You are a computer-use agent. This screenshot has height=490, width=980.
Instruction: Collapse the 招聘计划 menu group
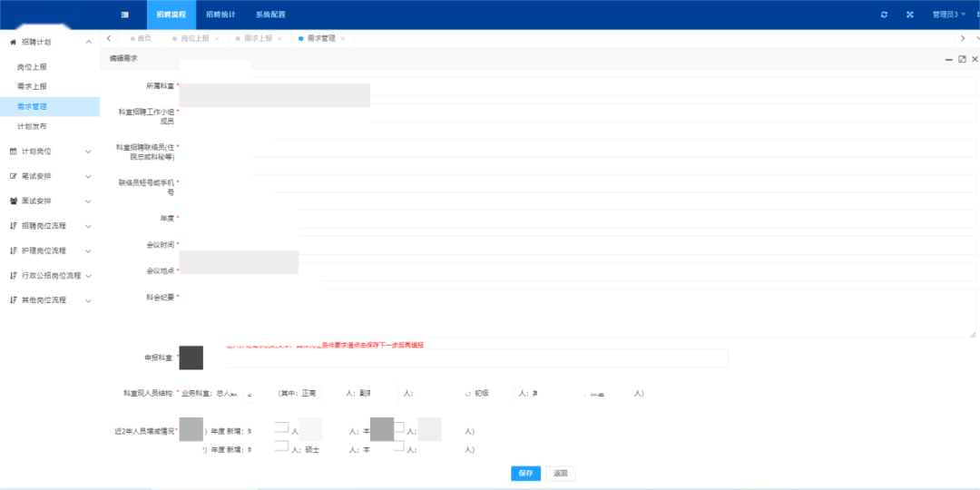pyautogui.click(x=88, y=42)
